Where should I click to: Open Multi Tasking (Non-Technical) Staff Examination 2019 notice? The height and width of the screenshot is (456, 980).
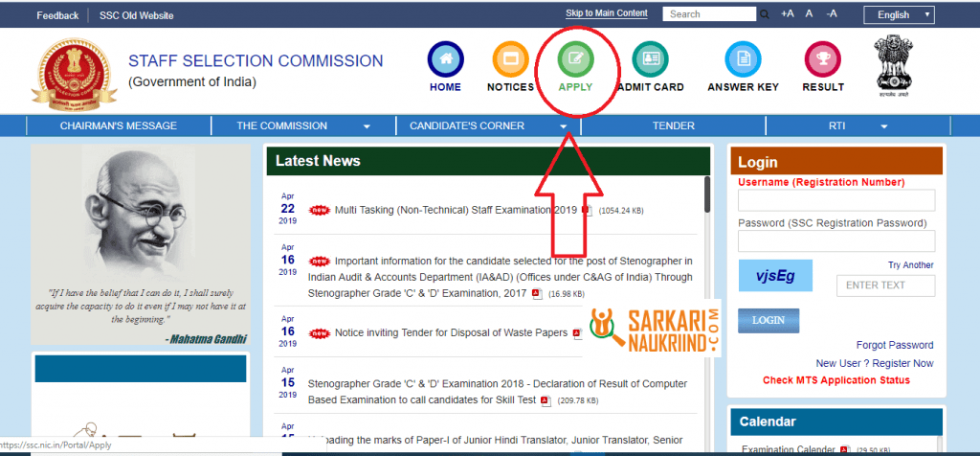[x=456, y=210]
